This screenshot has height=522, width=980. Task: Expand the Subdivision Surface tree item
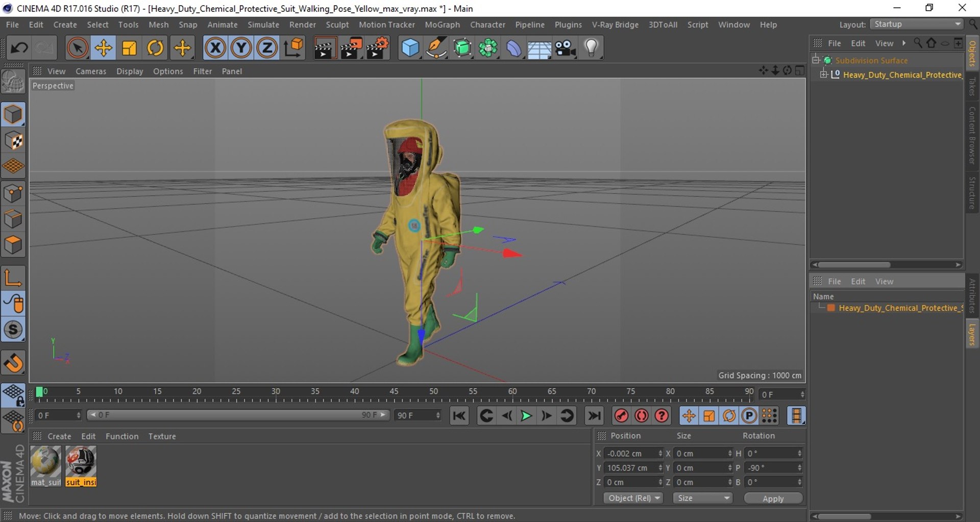(x=816, y=60)
